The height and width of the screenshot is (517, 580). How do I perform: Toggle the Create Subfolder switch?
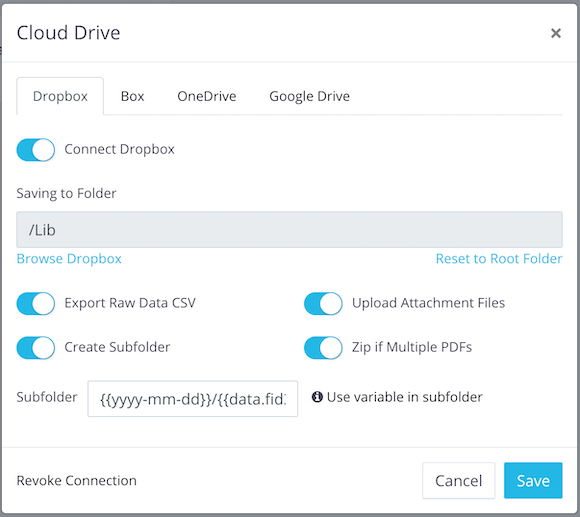click(x=36, y=348)
